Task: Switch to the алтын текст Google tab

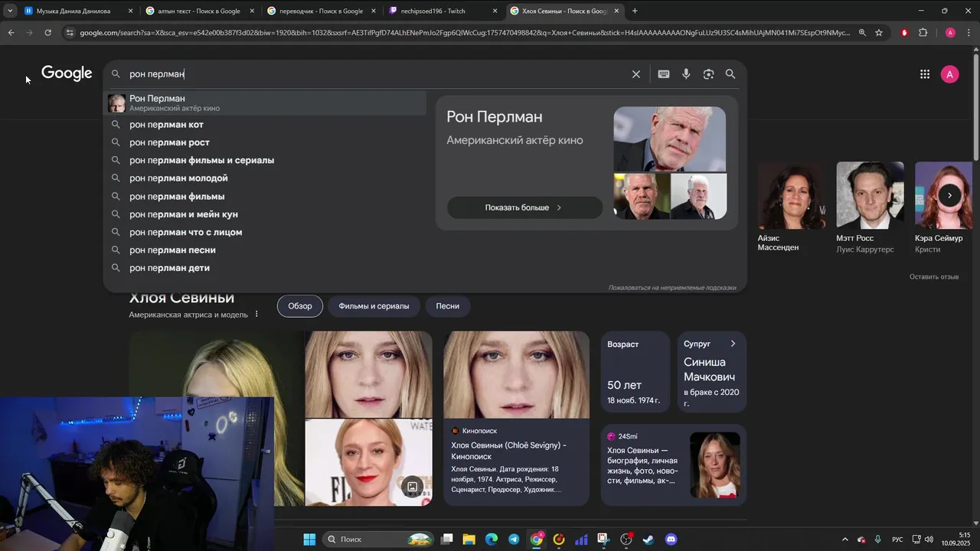Action: point(200,11)
